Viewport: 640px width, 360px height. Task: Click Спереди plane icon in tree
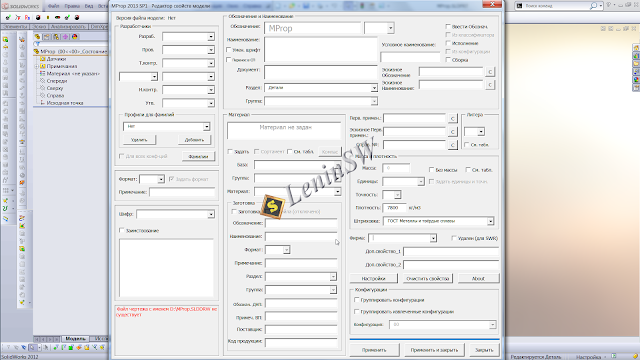[x=42, y=81]
